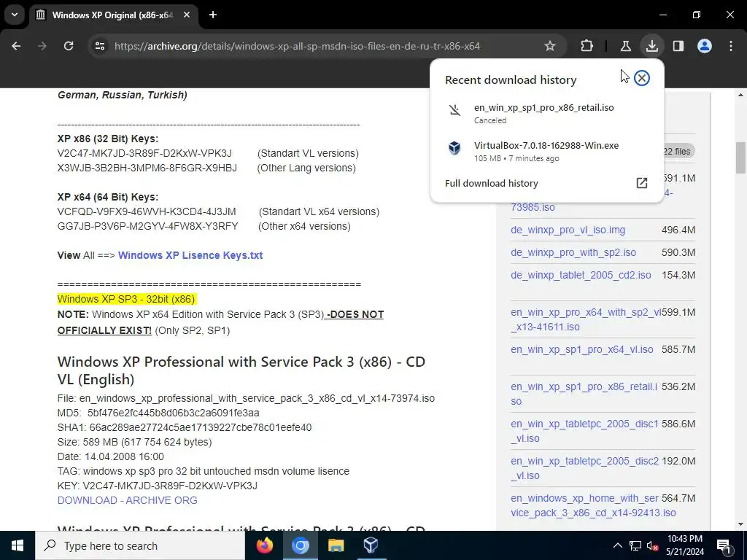Click the SHA1 hash value
This screenshot has width=747, height=560.
(x=201, y=427)
